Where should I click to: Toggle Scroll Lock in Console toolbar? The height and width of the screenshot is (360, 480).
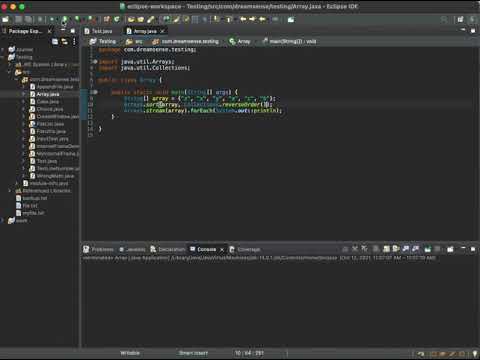tap(386, 249)
